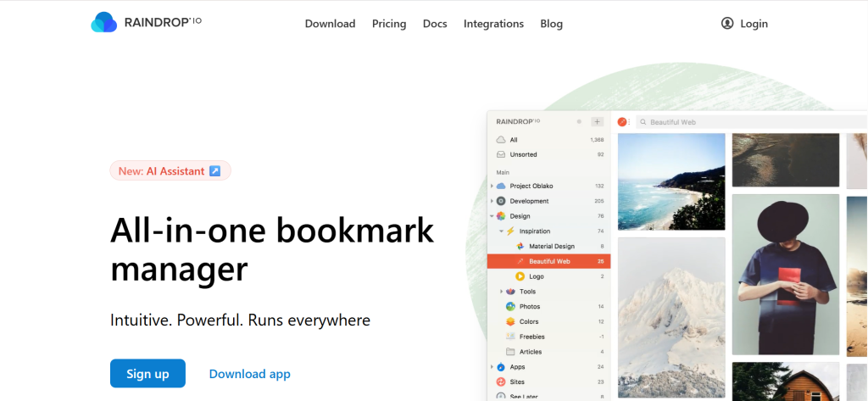Image resolution: width=868 pixels, height=401 pixels.
Task: Click the inbox icon next to Unsorted
Action: pos(501,154)
